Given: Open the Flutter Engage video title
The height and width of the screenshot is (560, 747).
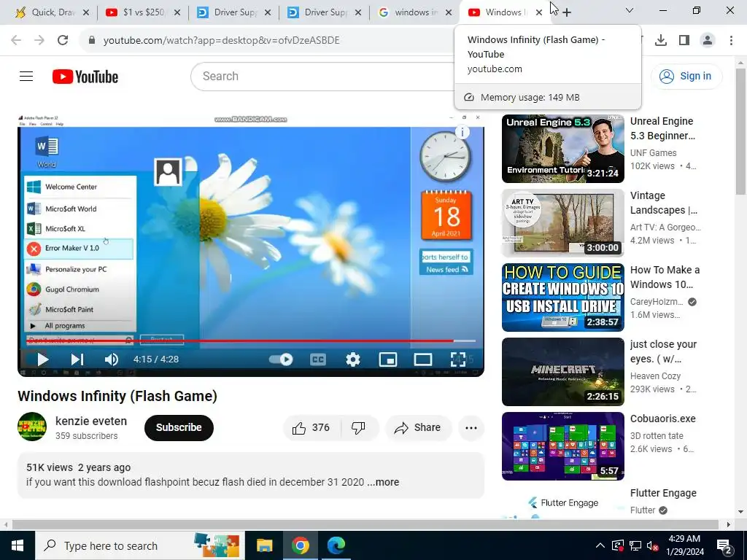Looking at the screenshot, I should pyautogui.click(x=663, y=494).
